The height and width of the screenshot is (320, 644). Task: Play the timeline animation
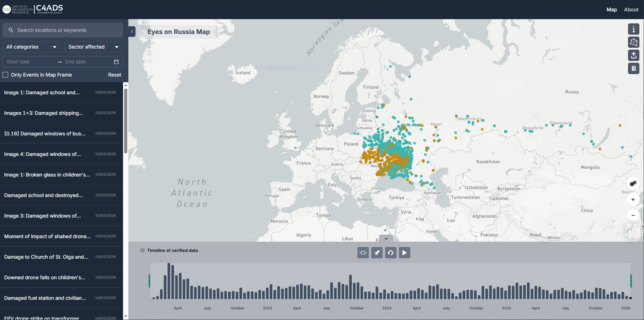pyautogui.click(x=404, y=253)
